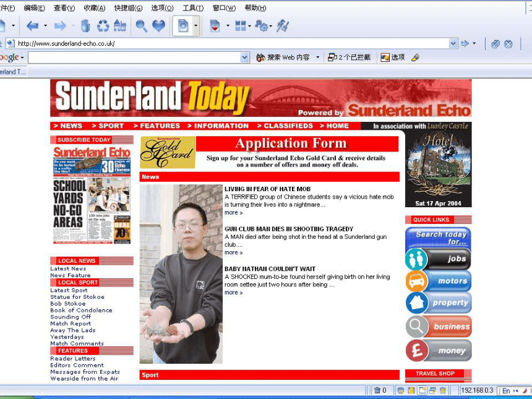Go to the home page via house icon
This screenshot has width=532, height=399.
click(119, 26)
